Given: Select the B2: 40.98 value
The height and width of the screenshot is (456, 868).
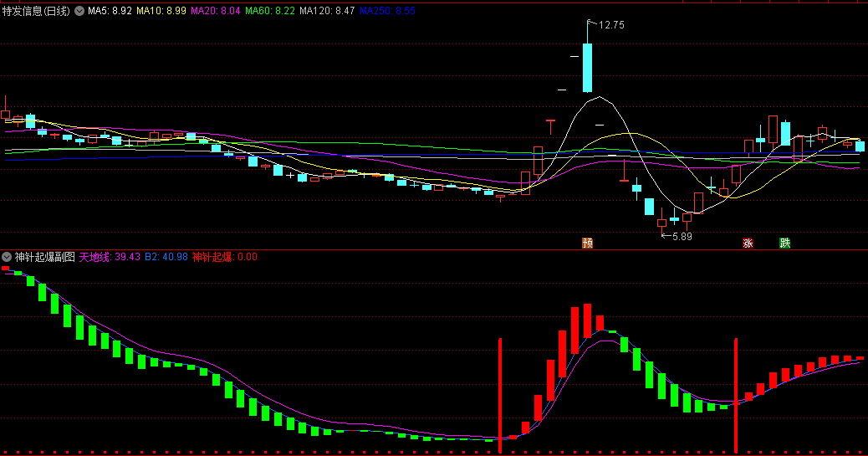Looking at the screenshot, I should tap(166, 257).
